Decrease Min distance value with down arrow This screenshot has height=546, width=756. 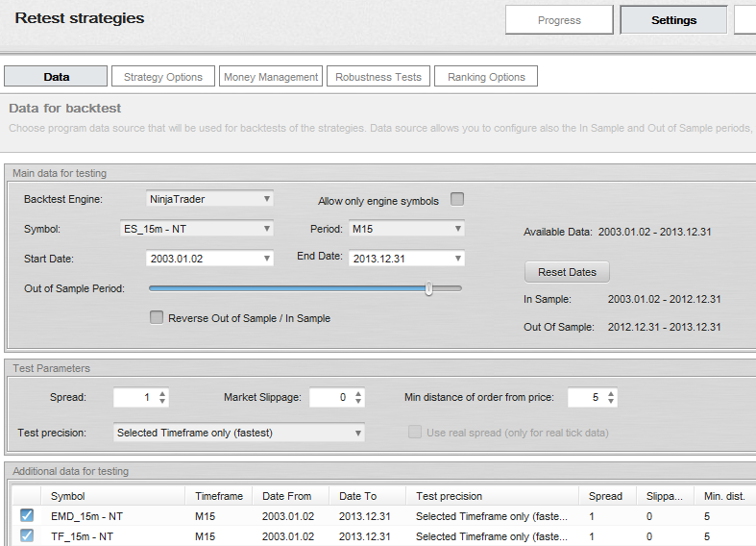[611, 401]
